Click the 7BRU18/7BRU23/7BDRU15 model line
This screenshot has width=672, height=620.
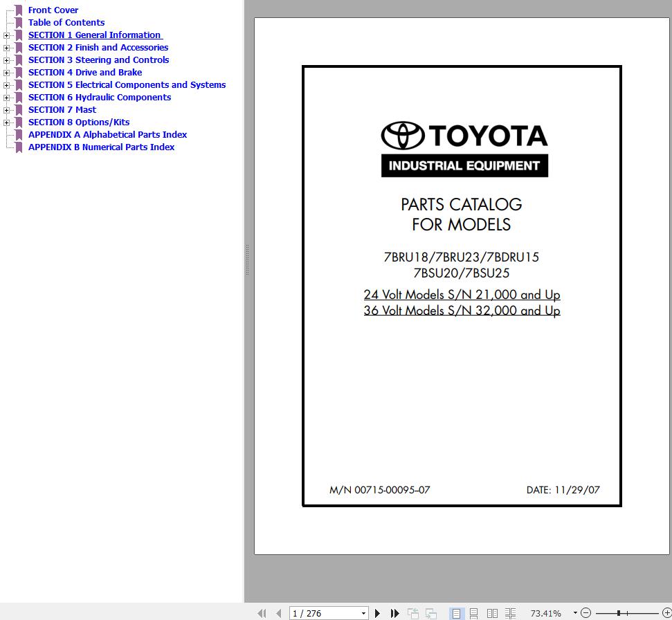pos(461,257)
